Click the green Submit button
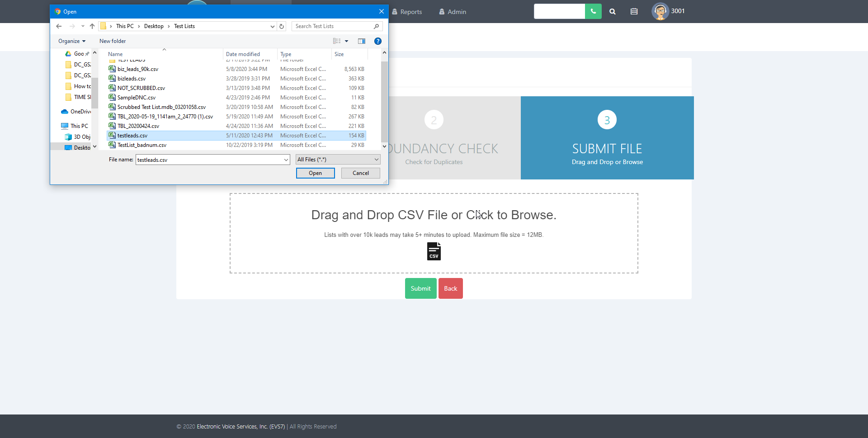 click(x=421, y=288)
